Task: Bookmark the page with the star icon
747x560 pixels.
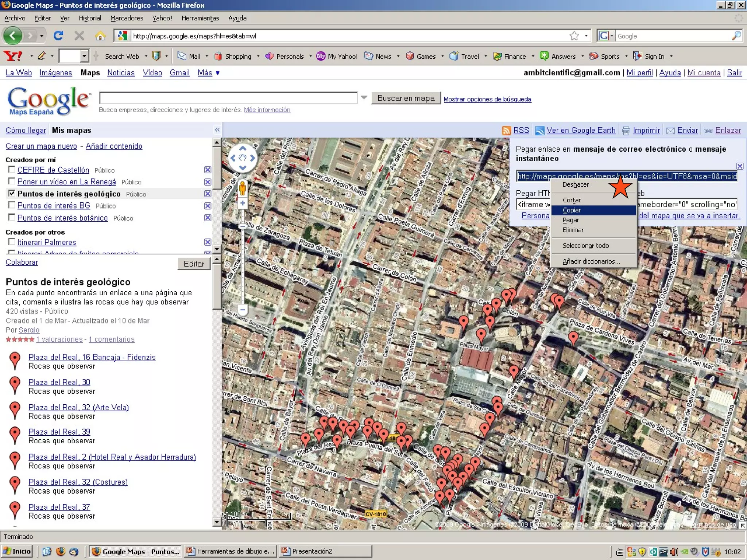Action: (574, 36)
